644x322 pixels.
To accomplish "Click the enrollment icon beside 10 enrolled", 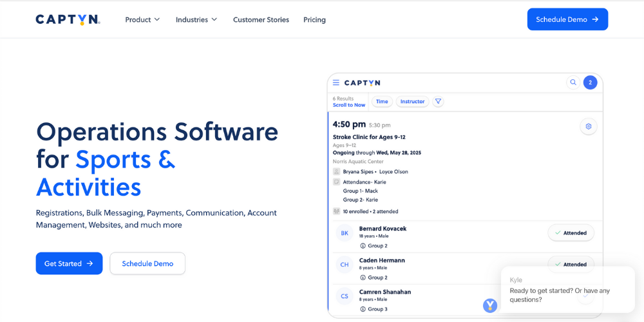I will [336, 211].
